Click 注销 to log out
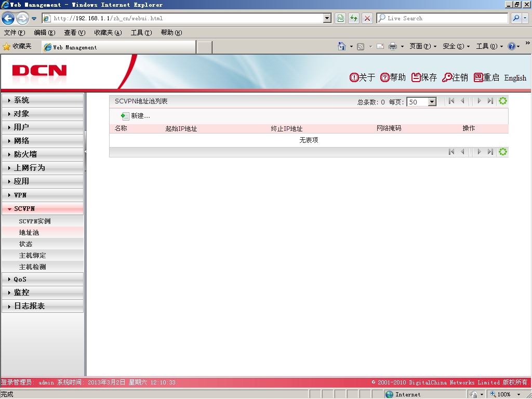 coord(455,77)
